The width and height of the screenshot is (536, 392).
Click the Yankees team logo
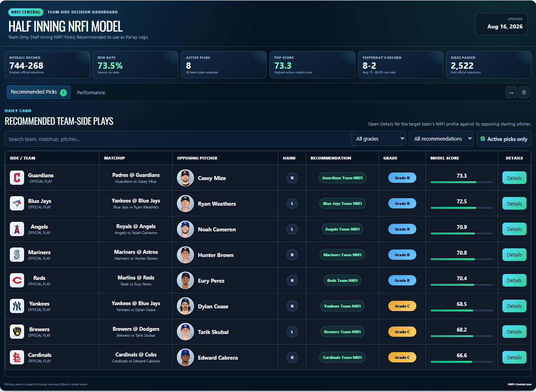pos(17,306)
